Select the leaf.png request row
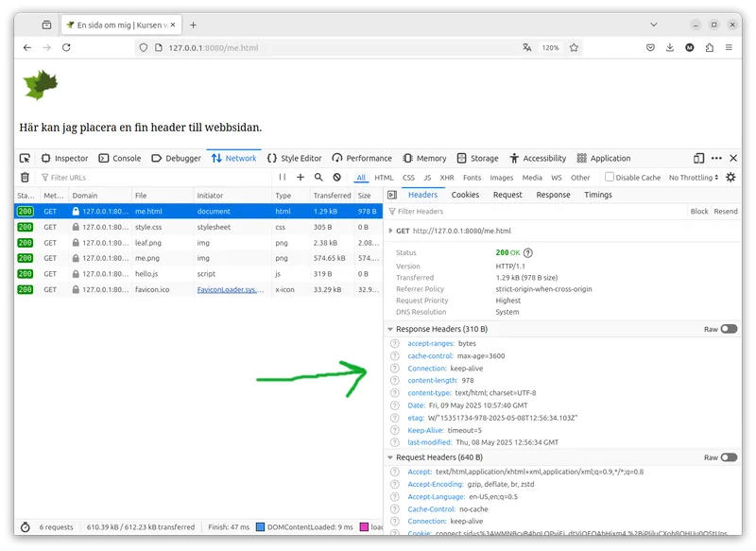756x551 pixels. 198,243
